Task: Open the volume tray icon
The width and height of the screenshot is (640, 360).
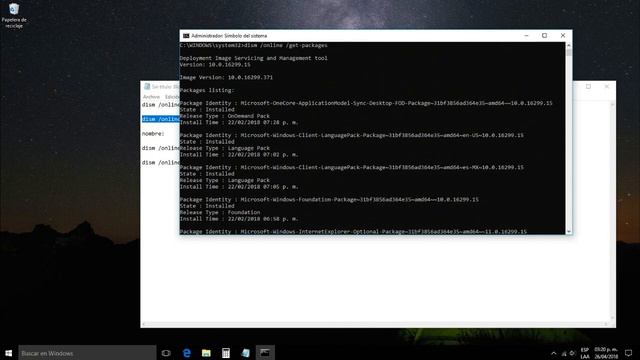Action: (x=572, y=353)
